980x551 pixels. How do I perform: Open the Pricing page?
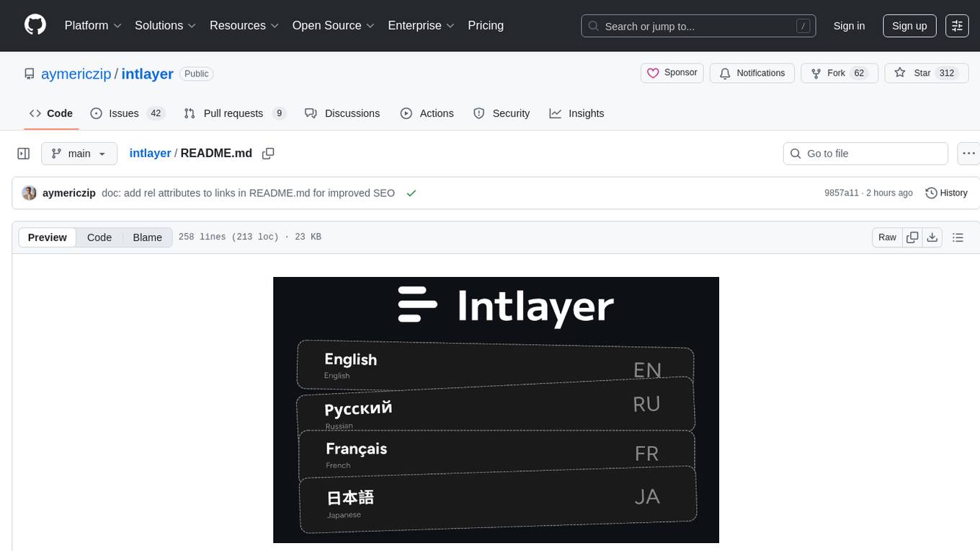click(486, 25)
